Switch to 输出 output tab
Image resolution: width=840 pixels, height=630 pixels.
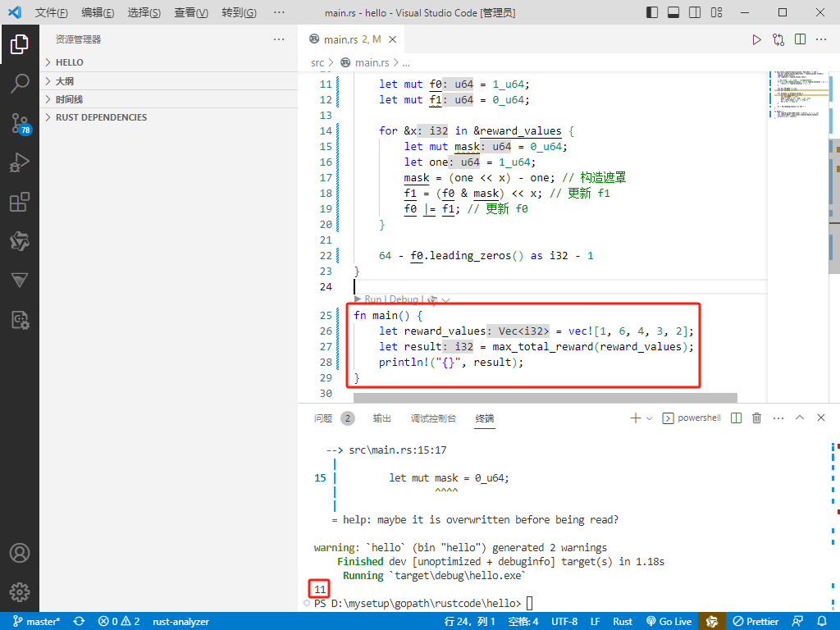pos(382,418)
